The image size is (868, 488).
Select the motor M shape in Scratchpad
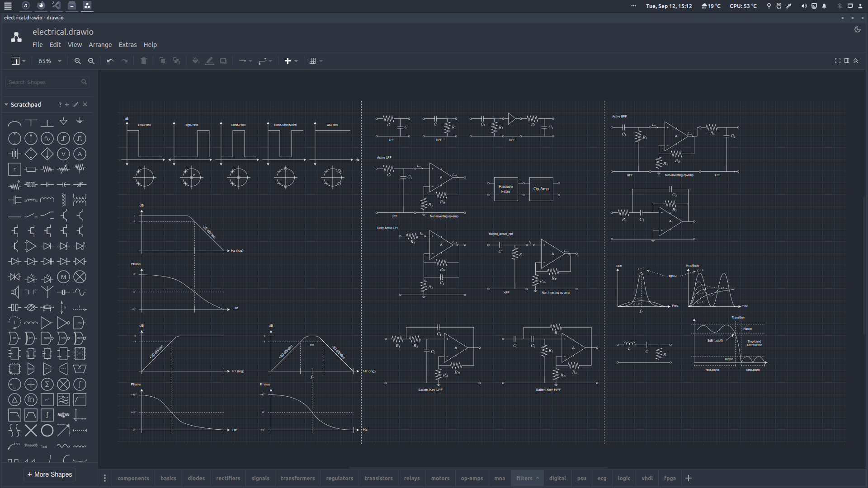click(x=63, y=277)
